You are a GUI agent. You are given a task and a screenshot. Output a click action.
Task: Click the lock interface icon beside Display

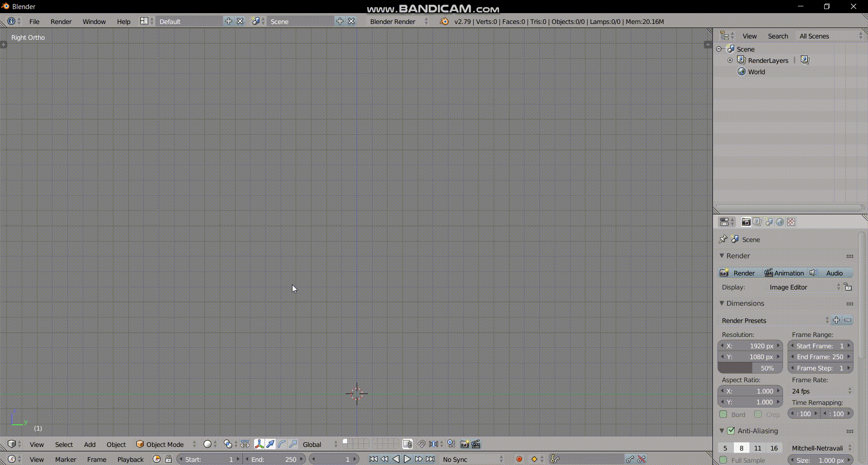point(848,287)
